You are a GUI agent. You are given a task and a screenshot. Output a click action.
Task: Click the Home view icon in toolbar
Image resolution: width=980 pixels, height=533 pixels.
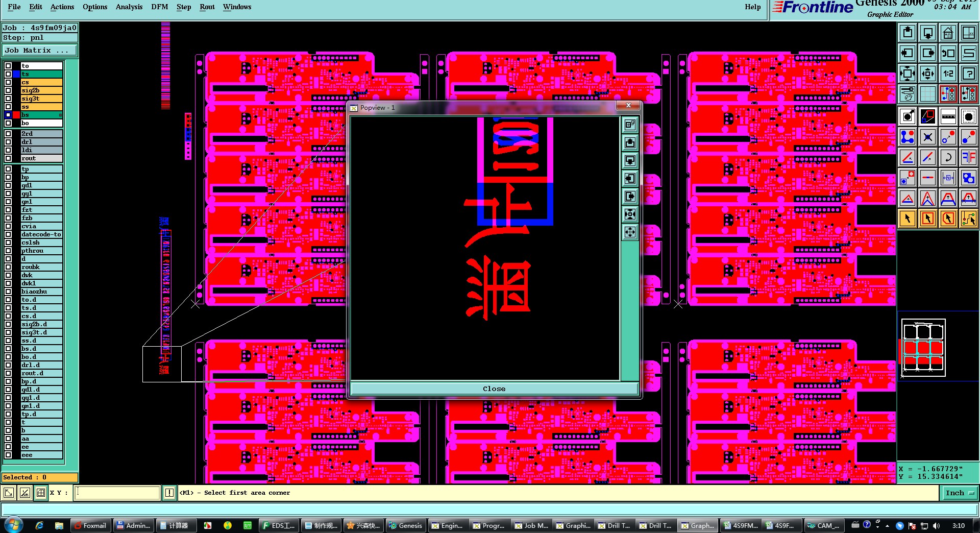[948, 33]
